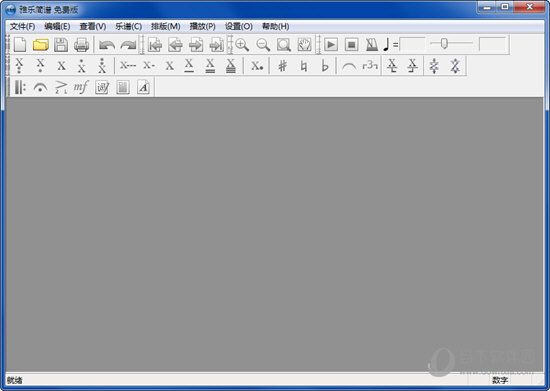Click the printer icon
The image size is (550, 391).
click(x=81, y=45)
